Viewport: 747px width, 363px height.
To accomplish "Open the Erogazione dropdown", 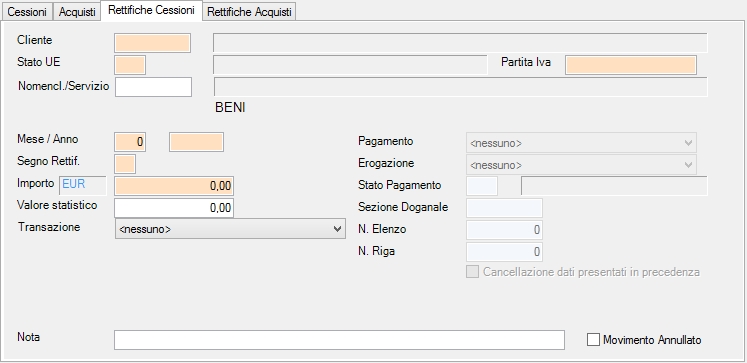I will (581, 165).
